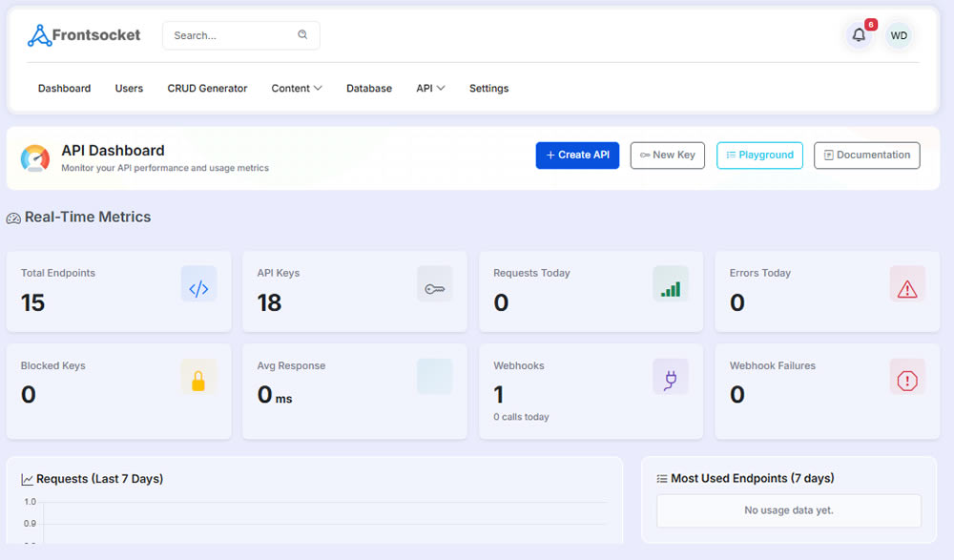Click the Webhook Failures octagon alert icon
The image size is (954, 560).
point(906,382)
